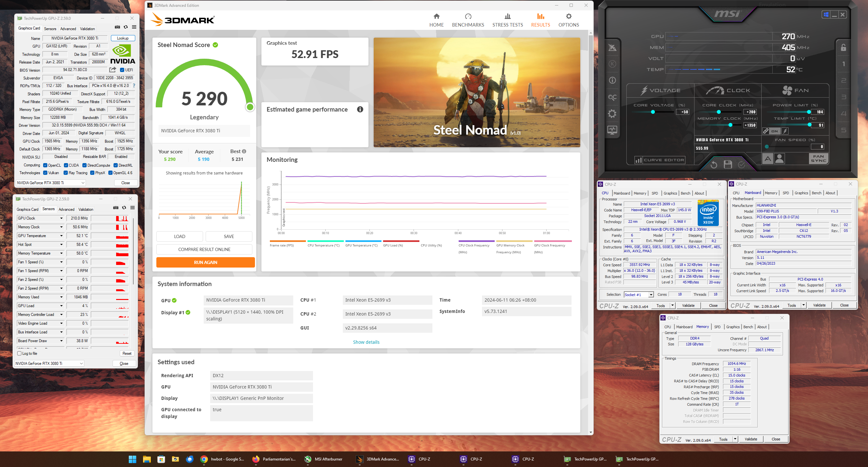Open 3DMark OPTIONS tab
Screen dimensions: 868x467
tap(568, 20)
